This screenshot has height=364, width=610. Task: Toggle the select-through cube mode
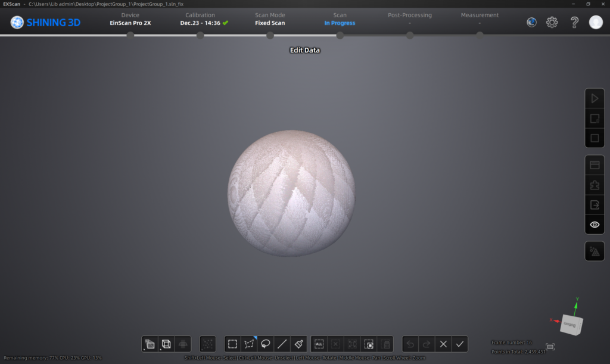coord(166,344)
